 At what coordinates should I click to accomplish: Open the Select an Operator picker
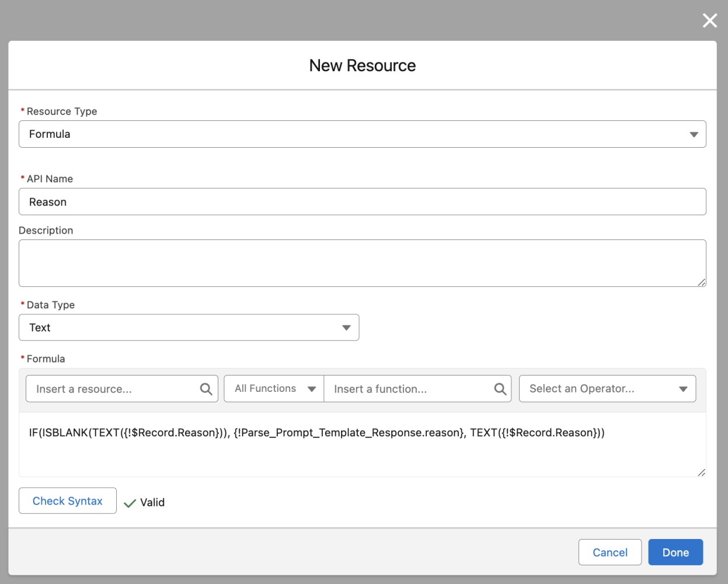click(x=607, y=388)
